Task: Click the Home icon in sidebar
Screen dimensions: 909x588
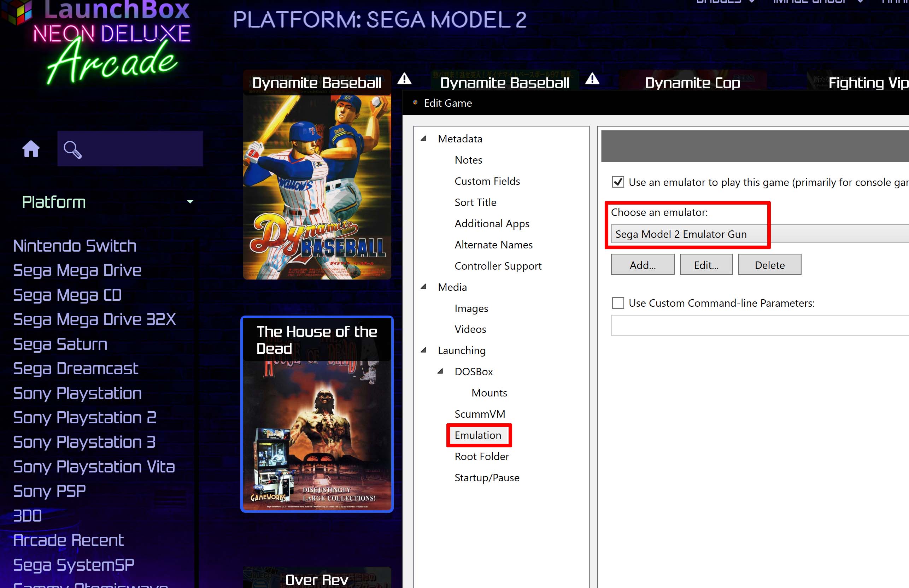Action: pyautogui.click(x=31, y=149)
